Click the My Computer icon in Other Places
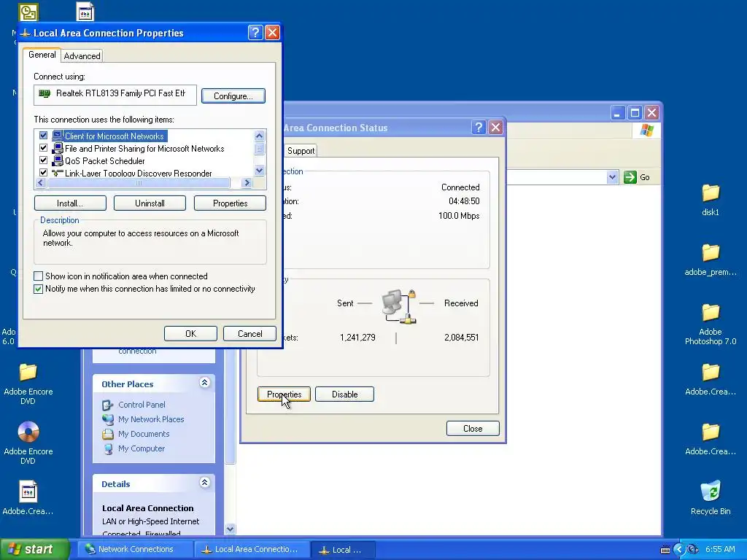 click(x=108, y=448)
